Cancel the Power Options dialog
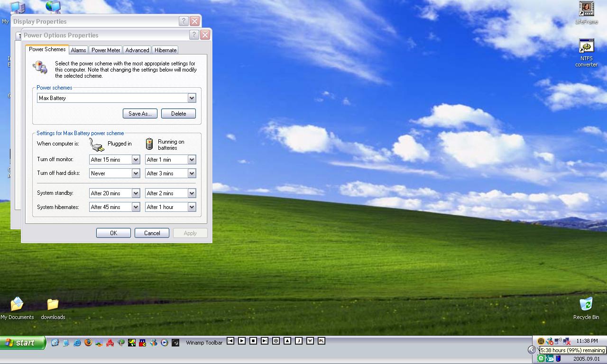Screen dimensions: 607x364 coord(152,233)
